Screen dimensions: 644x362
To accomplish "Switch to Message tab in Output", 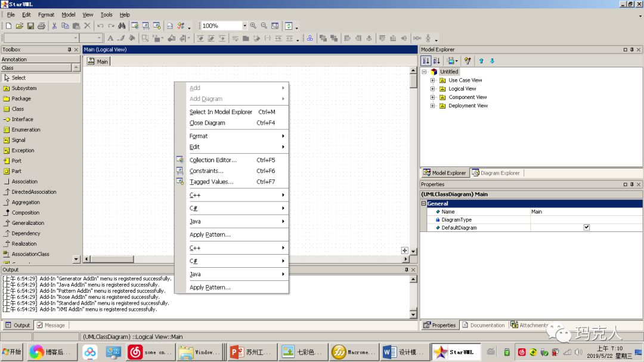I will (51, 325).
